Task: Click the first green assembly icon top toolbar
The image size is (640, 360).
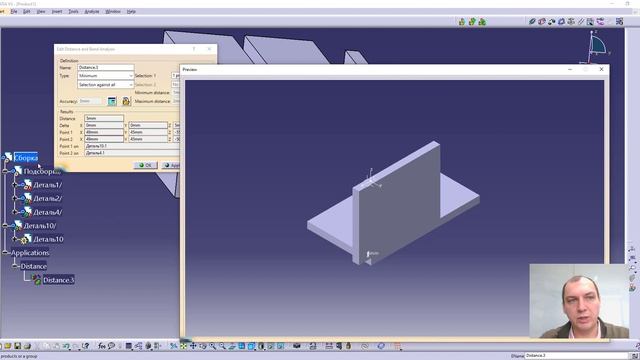Action: 462,22
